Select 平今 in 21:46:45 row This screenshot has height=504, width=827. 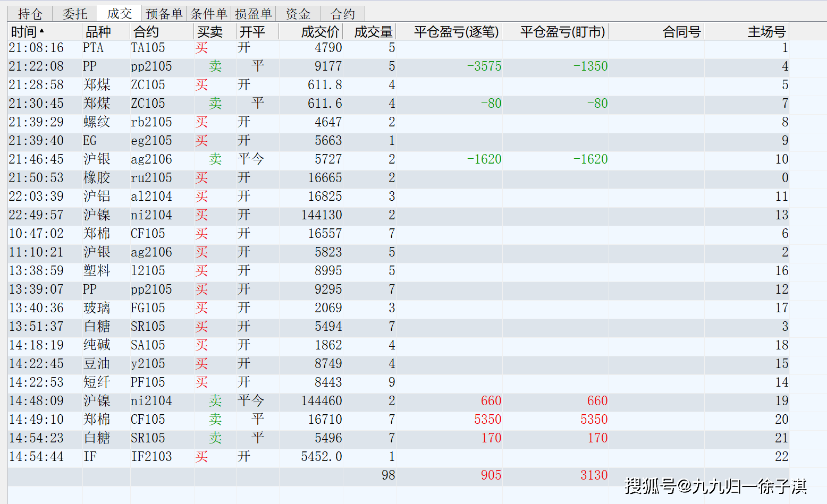251,159
